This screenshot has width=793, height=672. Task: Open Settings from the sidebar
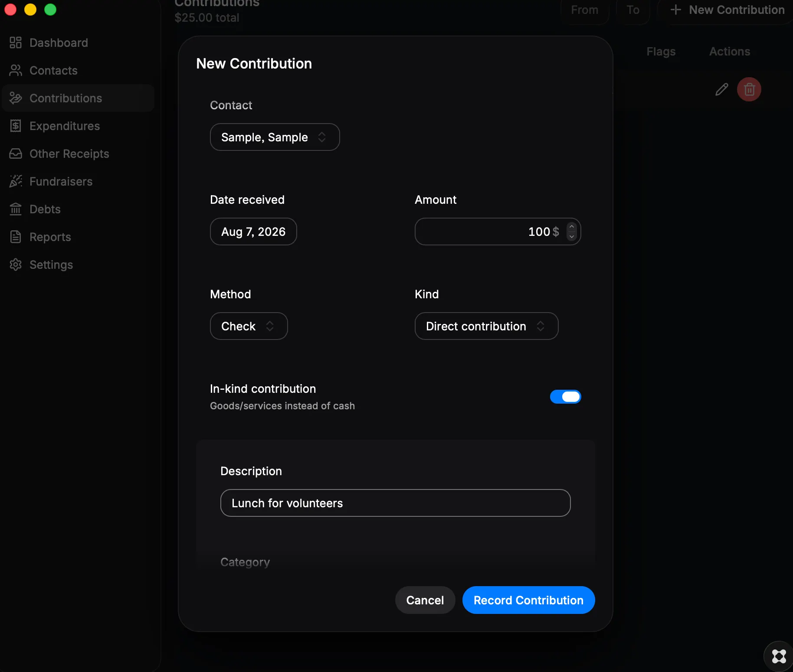[x=78, y=264]
